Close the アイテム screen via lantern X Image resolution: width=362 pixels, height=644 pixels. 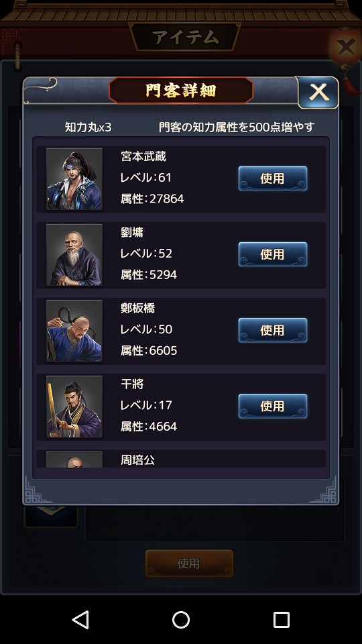tap(346, 47)
